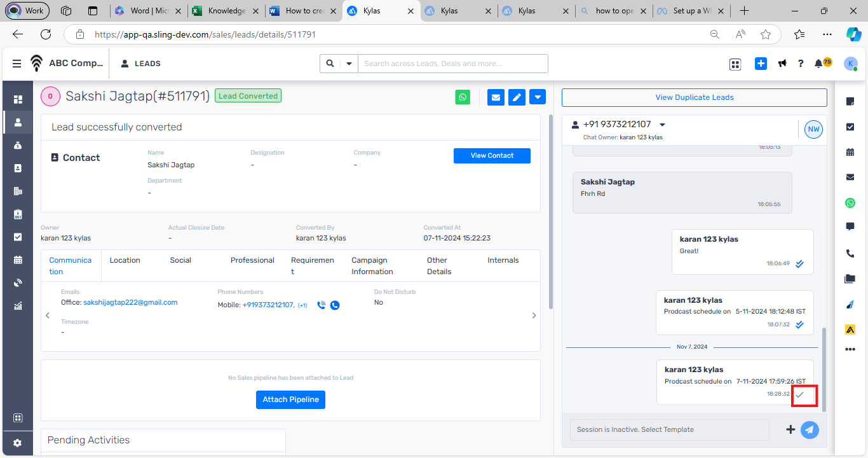Toggle the hamburger navigation menu
This screenshot has width=868, height=458.
pyautogui.click(x=17, y=64)
